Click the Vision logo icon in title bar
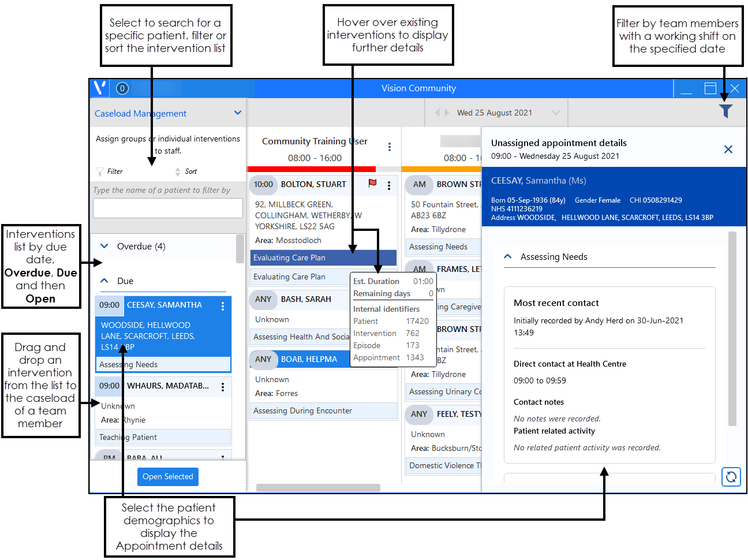Screen dimensions: 748x560 point(100,88)
